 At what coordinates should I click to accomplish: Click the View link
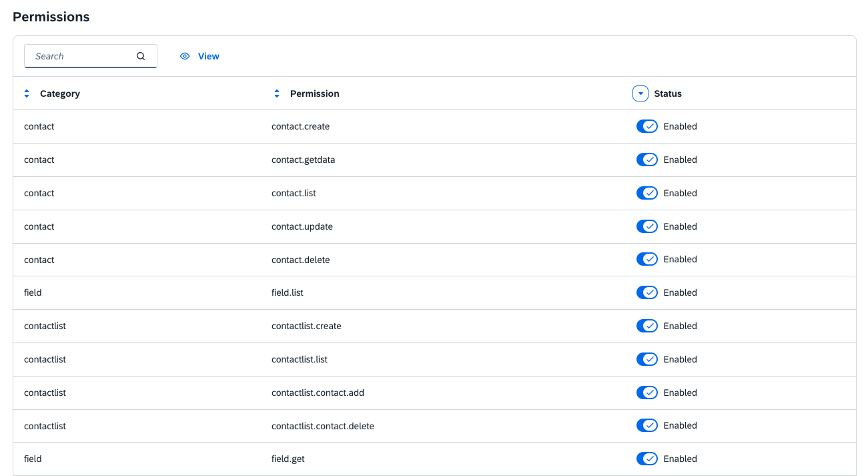[208, 57]
